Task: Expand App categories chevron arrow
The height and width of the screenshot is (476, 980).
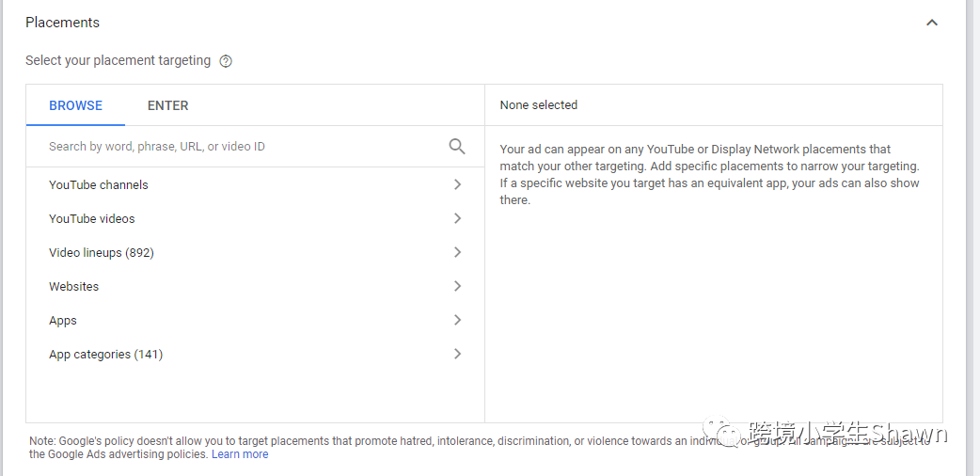Action: pos(457,354)
